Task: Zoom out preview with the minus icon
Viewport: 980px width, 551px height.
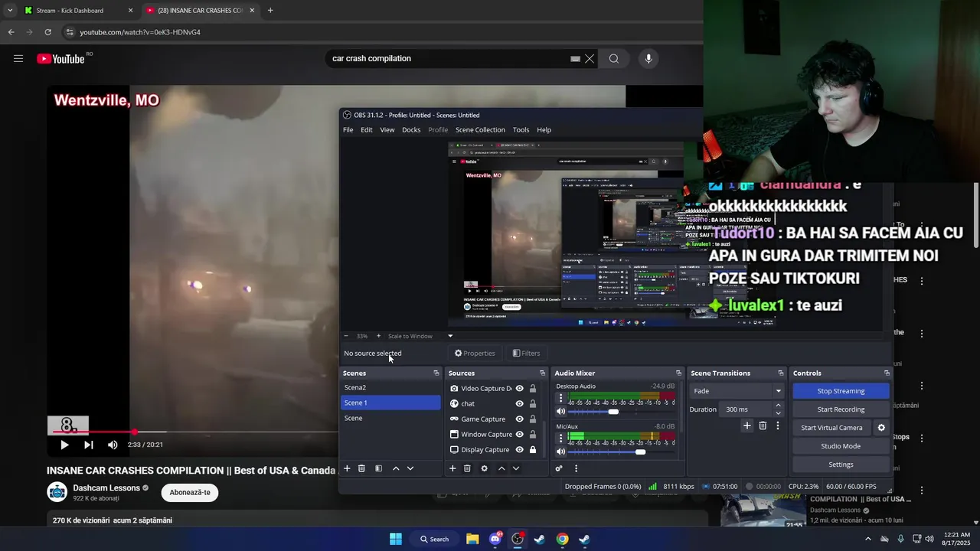Action: [x=346, y=336]
